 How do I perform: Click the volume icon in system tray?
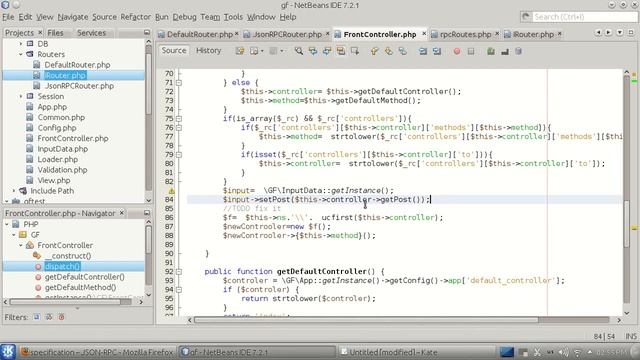click(563, 352)
